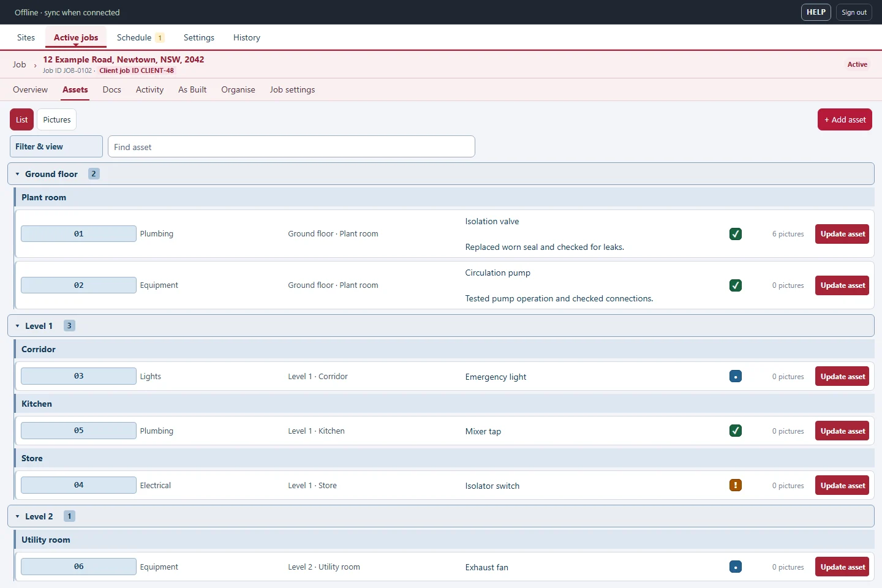Switch to List view
The height and width of the screenshot is (588, 882).
point(22,119)
